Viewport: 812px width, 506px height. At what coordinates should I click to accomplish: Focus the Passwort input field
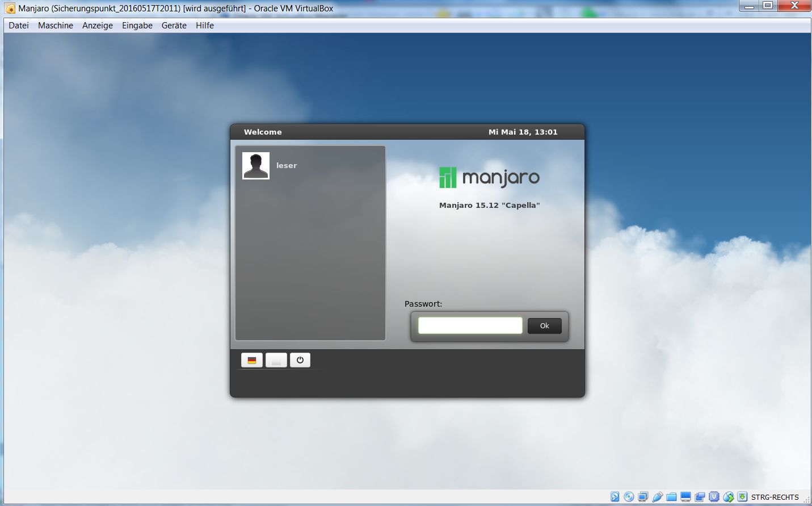(470, 325)
